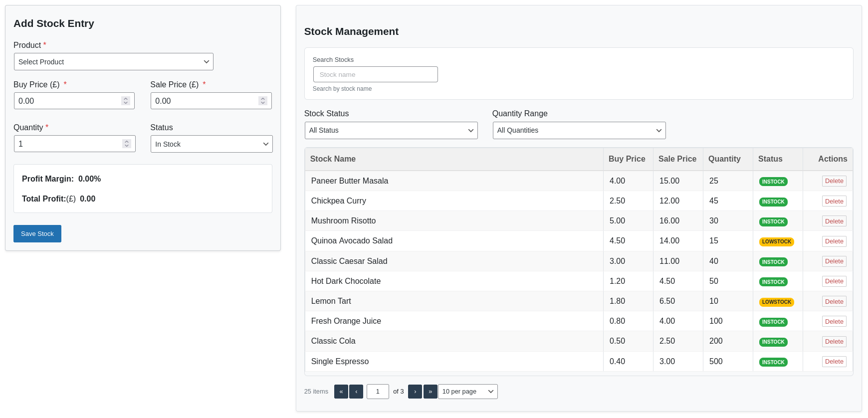Go to the previous page arrow
Viewport: 868px width, 418px height.
(356, 392)
